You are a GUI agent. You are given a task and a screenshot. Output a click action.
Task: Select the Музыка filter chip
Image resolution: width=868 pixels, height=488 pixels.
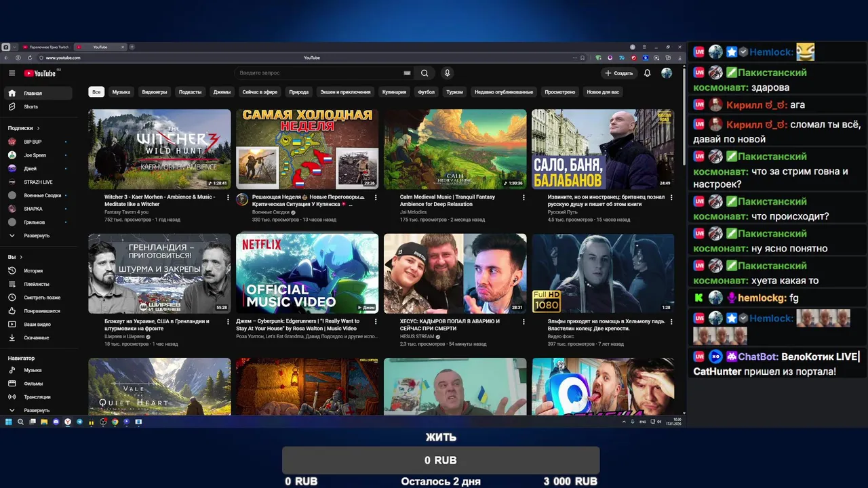pos(121,92)
